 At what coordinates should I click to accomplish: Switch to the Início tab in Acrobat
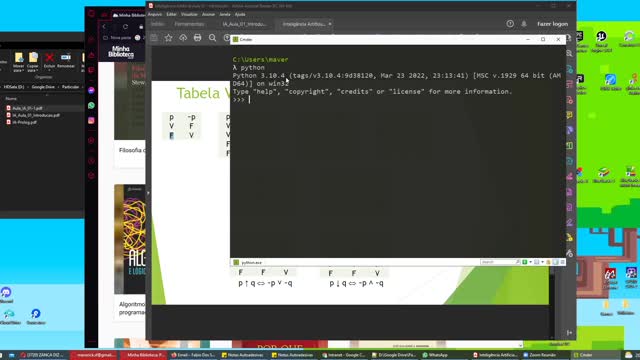pyautogui.click(x=158, y=24)
